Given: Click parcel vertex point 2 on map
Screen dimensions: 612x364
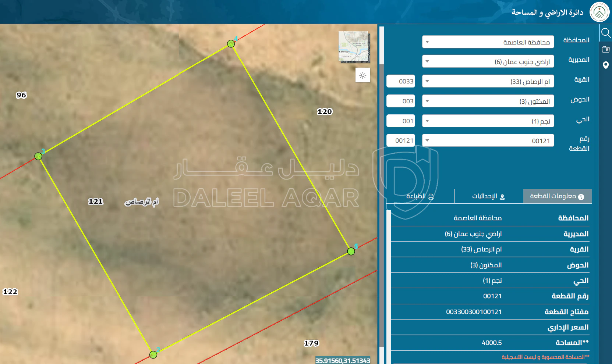Looking at the screenshot, I should click(153, 354).
